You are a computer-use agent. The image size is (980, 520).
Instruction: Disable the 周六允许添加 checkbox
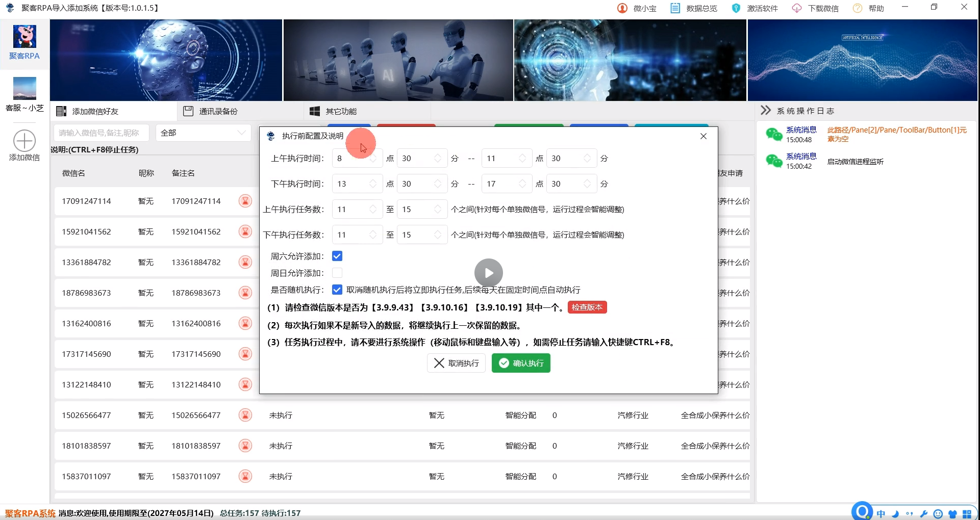[337, 256]
